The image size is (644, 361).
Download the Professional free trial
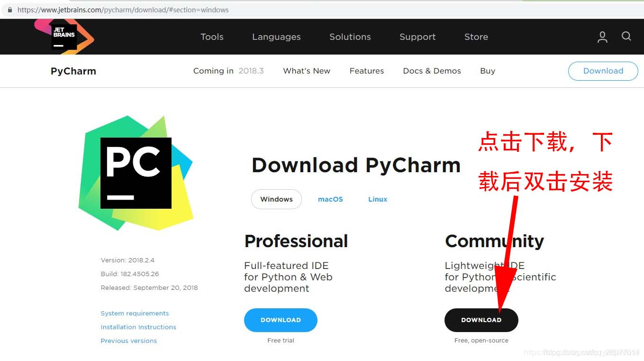(x=281, y=320)
